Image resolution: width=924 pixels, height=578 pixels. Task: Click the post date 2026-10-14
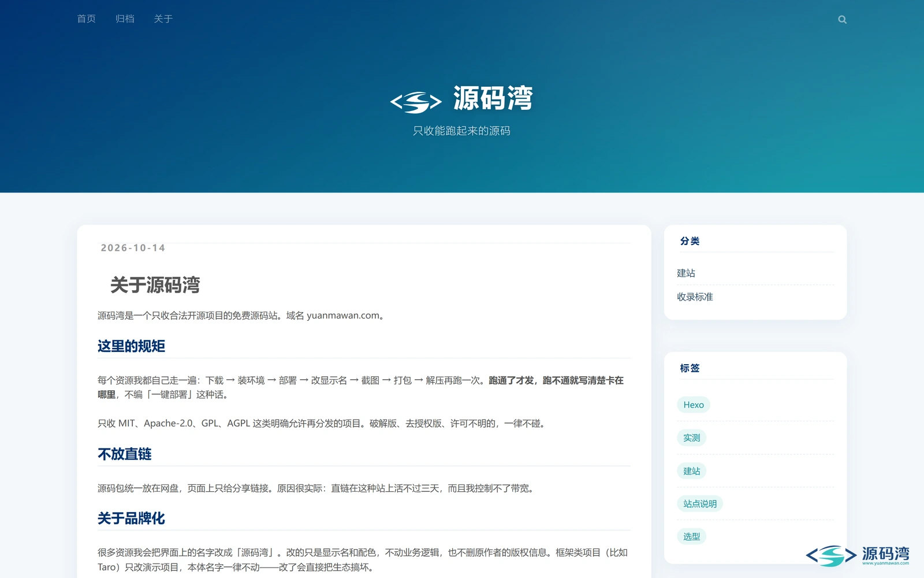[133, 248]
